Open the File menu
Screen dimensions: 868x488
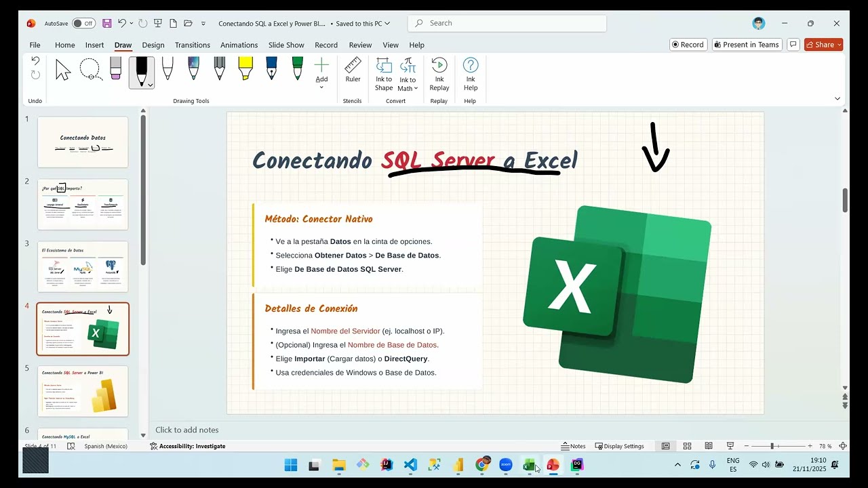(35, 45)
